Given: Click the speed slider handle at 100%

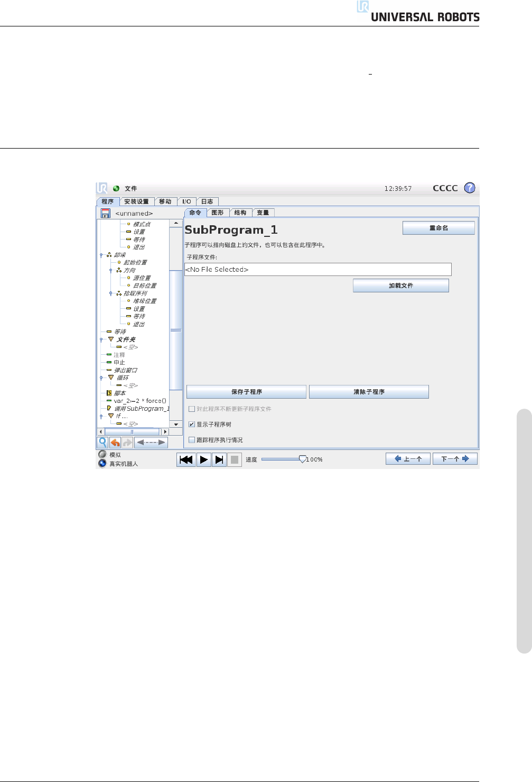Looking at the screenshot, I should point(303,459).
